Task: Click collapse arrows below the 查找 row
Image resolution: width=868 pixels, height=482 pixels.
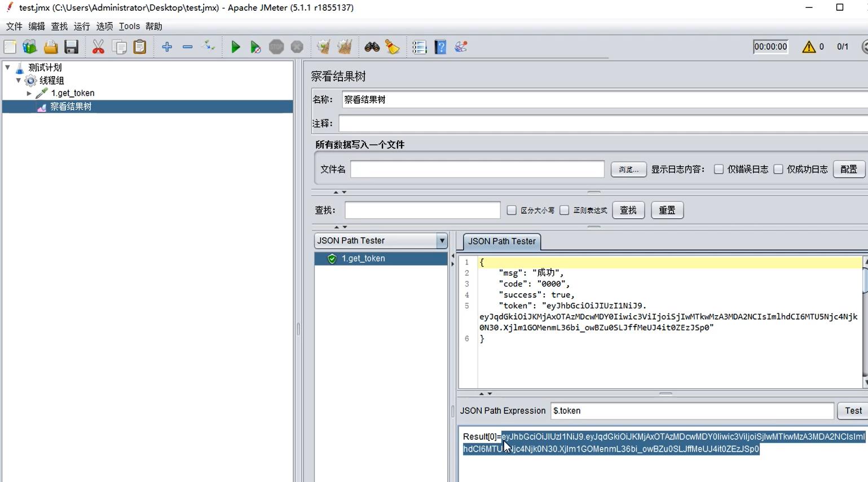Action: click(341, 227)
